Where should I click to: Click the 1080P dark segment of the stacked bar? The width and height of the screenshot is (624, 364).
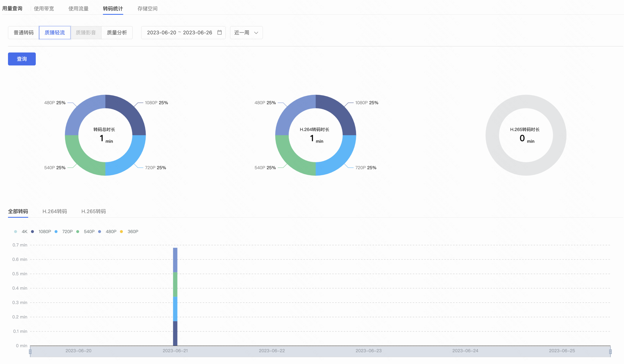175,333
